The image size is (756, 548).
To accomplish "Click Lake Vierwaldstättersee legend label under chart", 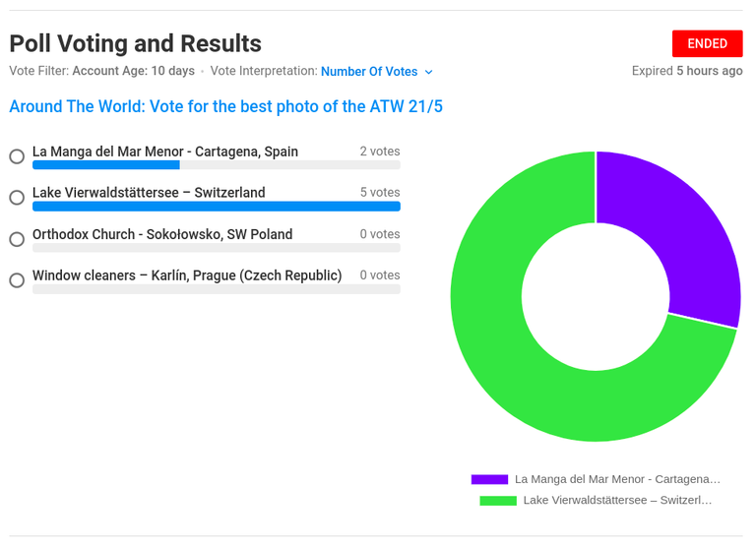I will point(617,501).
